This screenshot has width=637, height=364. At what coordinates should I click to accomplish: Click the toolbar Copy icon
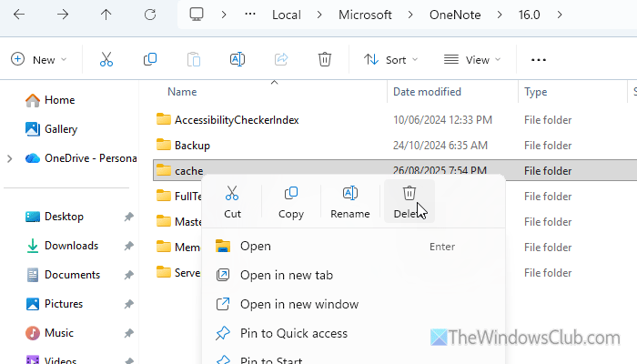(x=150, y=59)
